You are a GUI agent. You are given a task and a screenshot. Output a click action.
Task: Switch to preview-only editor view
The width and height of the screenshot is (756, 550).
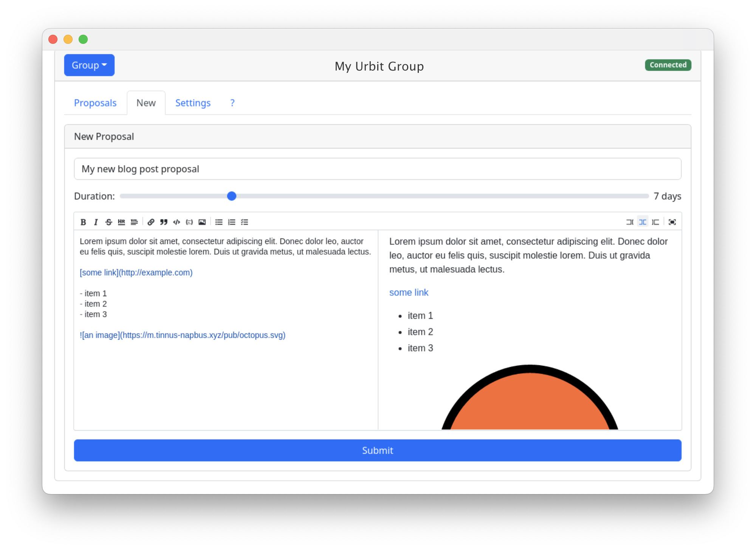[x=655, y=222]
